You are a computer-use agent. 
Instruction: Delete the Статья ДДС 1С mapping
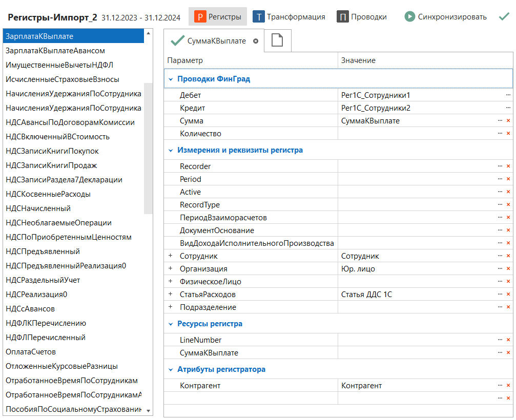click(x=508, y=295)
